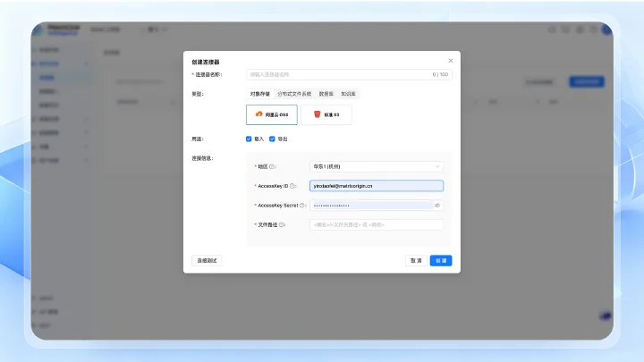Click the 文件路径 path input field
644x362 pixels.
377,224
